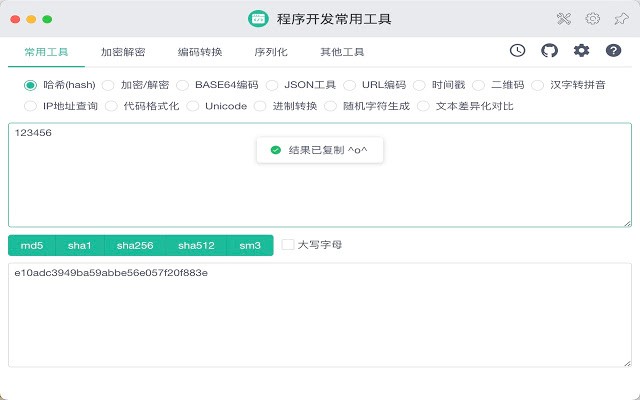Click the outline gear icon in title bar
The width and height of the screenshot is (640, 400).
(x=593, y=19)
